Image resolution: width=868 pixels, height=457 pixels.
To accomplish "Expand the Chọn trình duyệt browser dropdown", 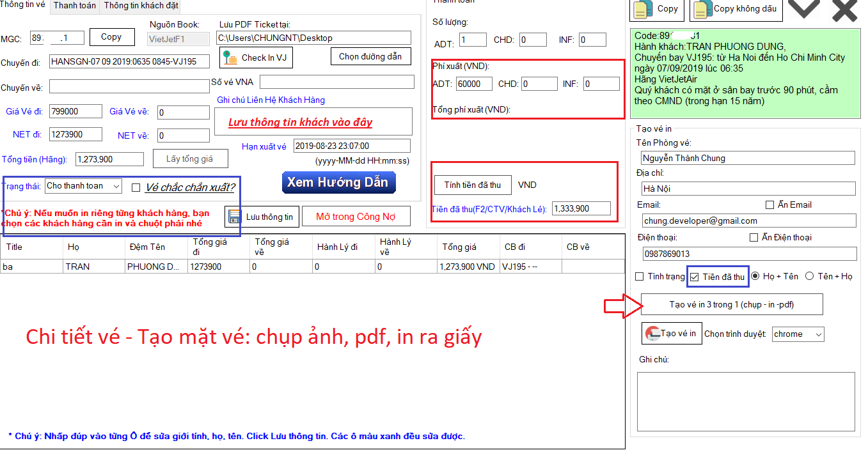I will (x=798, y=334).
